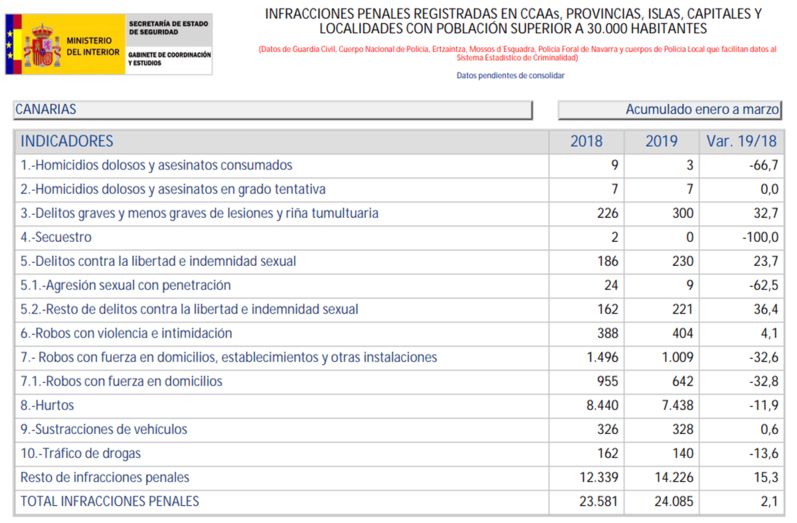Click the 300 value for lesiones in 2019
797x523 pixels.
683,213
